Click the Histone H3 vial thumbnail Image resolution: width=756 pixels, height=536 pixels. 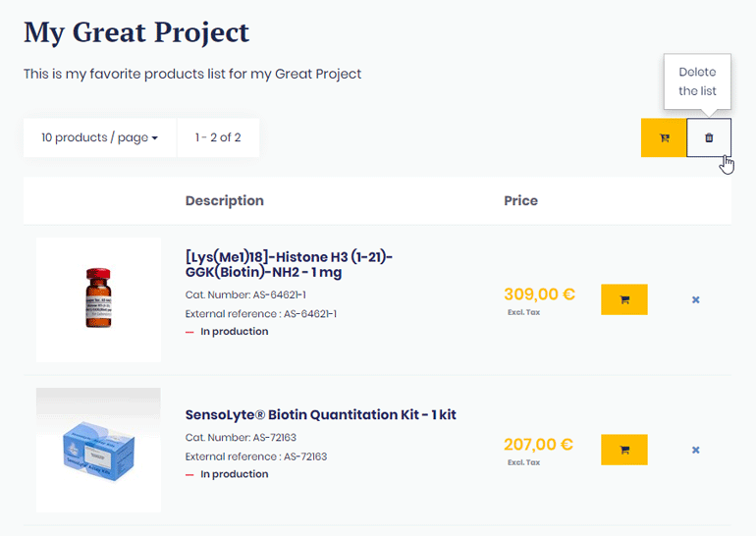98,299
